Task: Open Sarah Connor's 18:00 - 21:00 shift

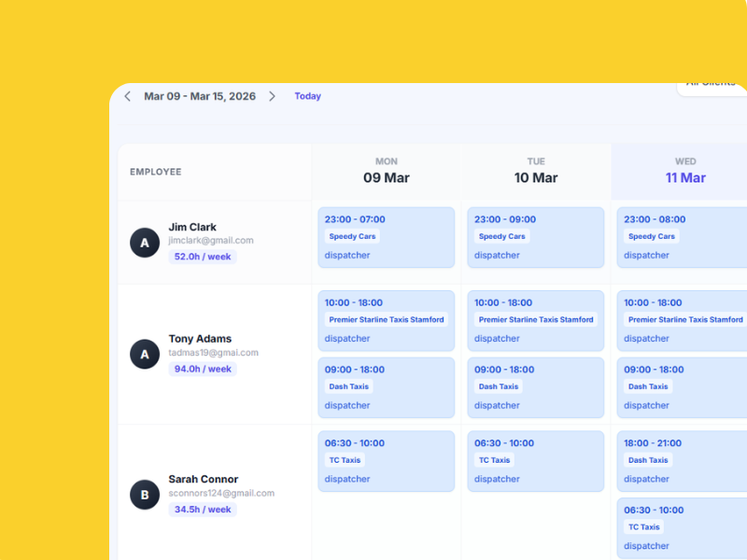Action: (x=683, y=461)
